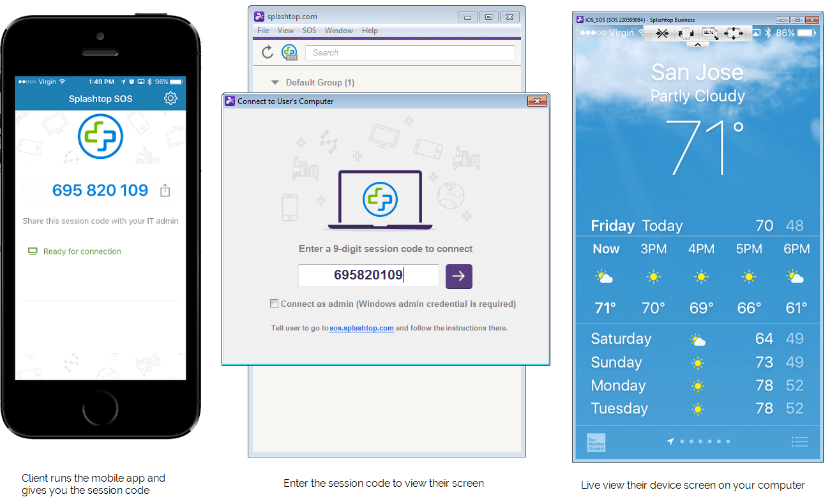Open the SOS menu
The image size is (830, 504).
(309, 31)
